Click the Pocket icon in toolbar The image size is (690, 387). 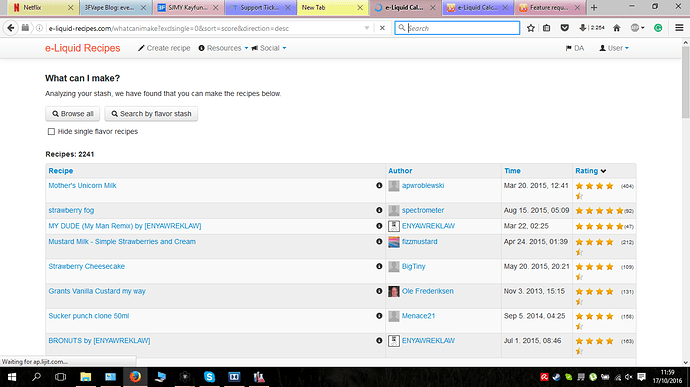pos(564,28)
